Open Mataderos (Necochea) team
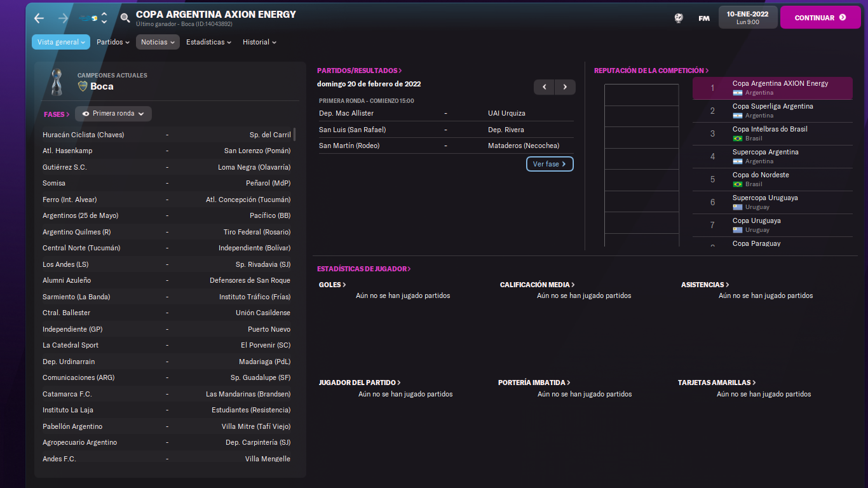 click(x=524, y=146)
